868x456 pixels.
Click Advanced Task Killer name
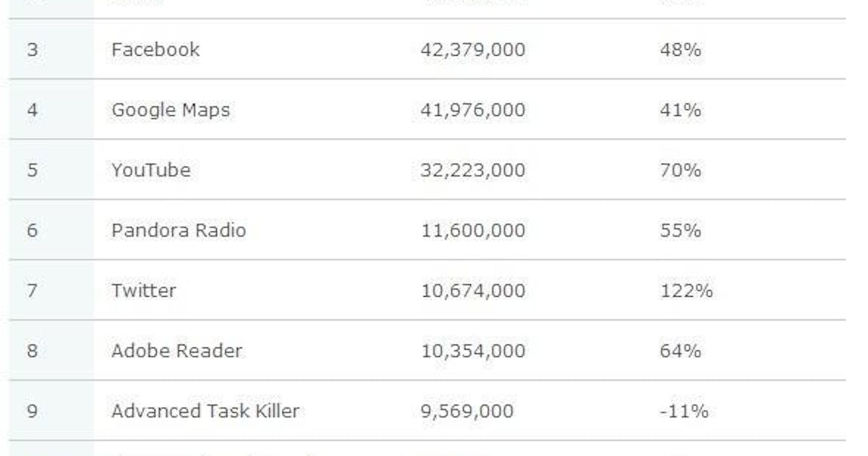coord(205,410)
